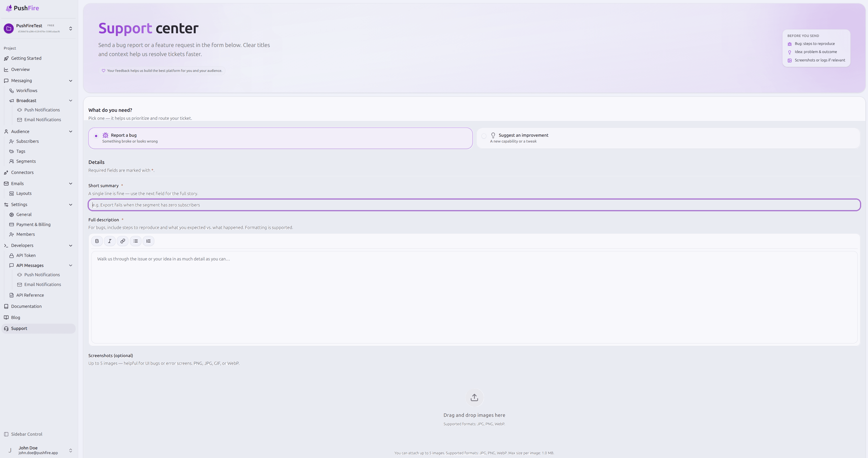Click the heart icon in feedback note
The height and width of the screenshot is (458, 868).
coord(104,71)
